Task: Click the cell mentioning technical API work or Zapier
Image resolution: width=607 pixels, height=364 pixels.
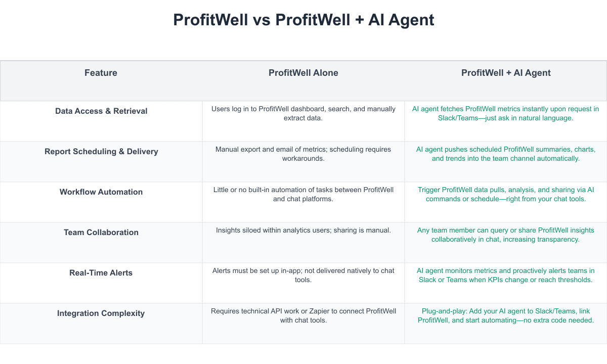Action: click(x=303, y=315)
